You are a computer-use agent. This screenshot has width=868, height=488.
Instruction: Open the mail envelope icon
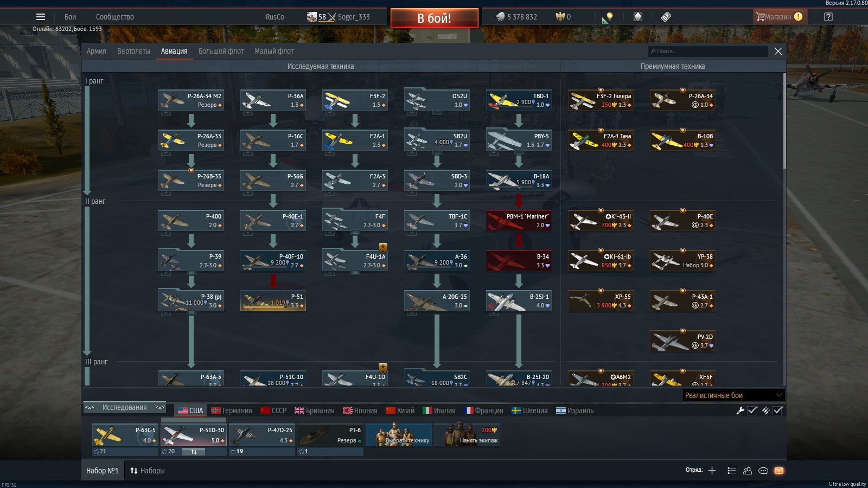pyautogui.click(x=779, y=471)
